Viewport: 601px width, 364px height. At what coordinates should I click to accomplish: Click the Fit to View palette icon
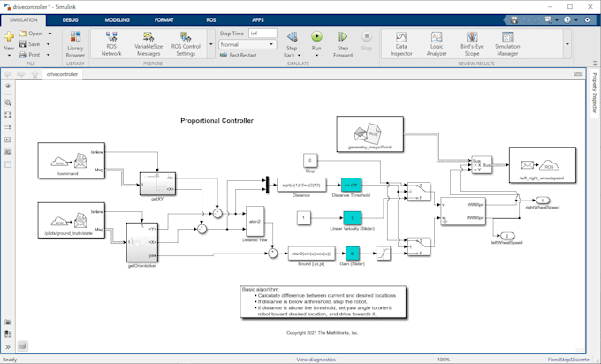8,115
